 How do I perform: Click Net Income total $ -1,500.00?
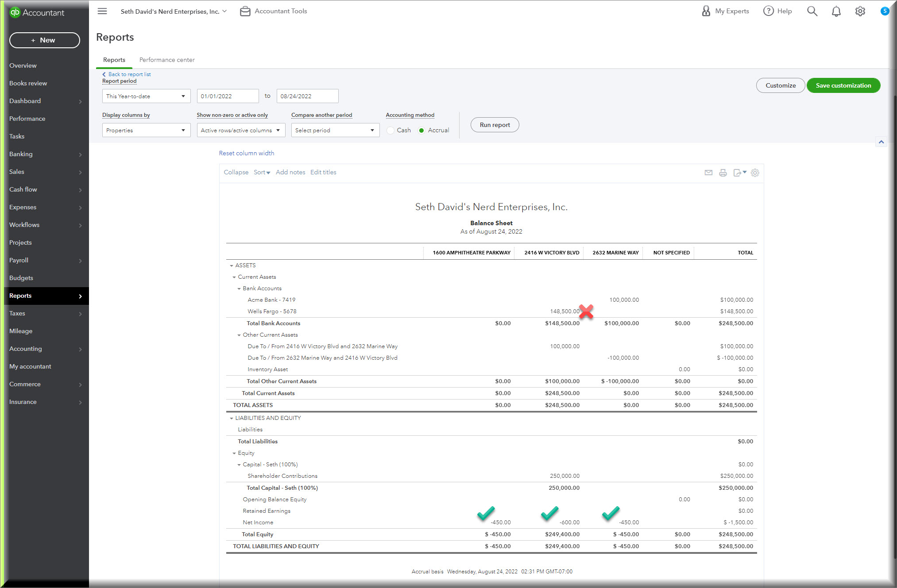[738, 523]
